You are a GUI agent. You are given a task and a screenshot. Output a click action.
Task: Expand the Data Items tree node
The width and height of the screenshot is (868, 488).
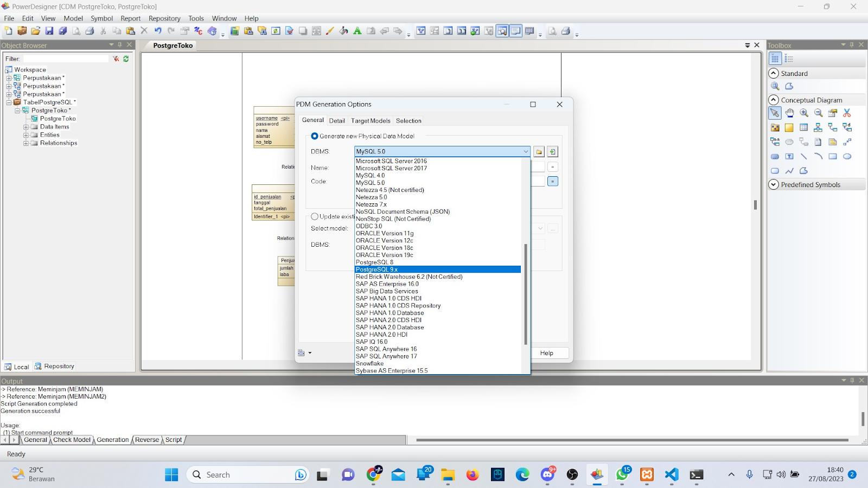25,127
